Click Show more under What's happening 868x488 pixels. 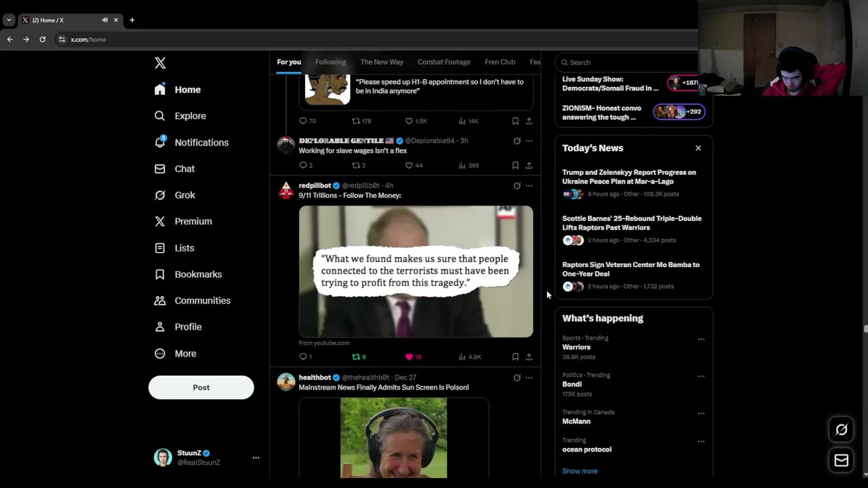(x=580, y=471)
